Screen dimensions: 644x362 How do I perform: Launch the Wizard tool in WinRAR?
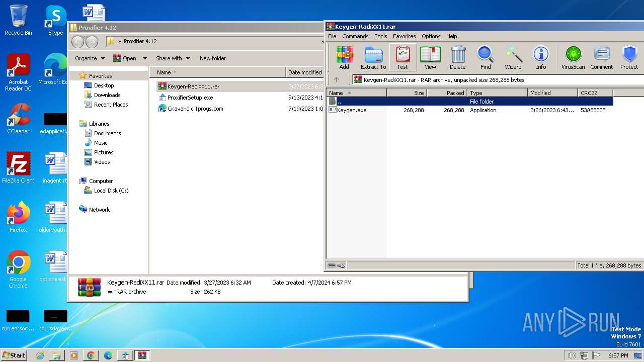(513, 57)
